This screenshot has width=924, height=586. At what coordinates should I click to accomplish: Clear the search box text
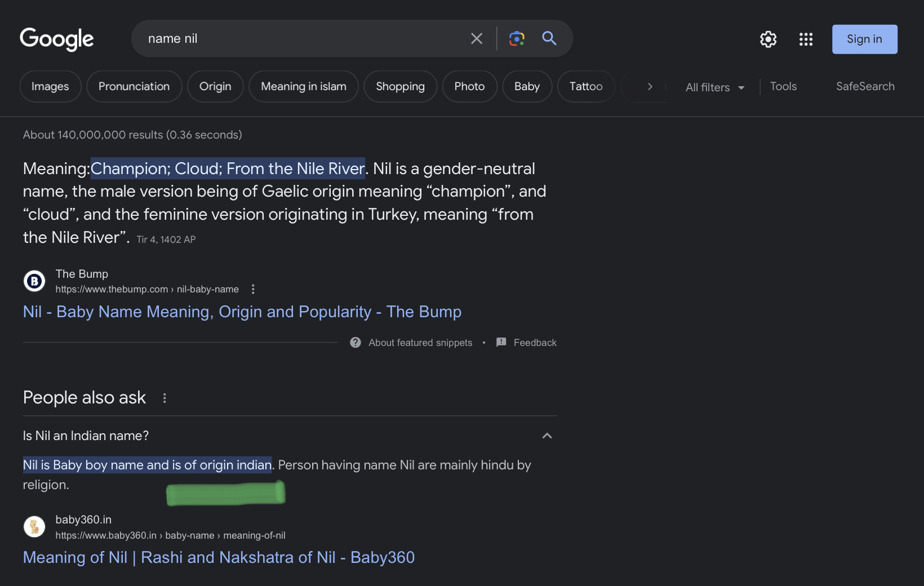(476, 38)
